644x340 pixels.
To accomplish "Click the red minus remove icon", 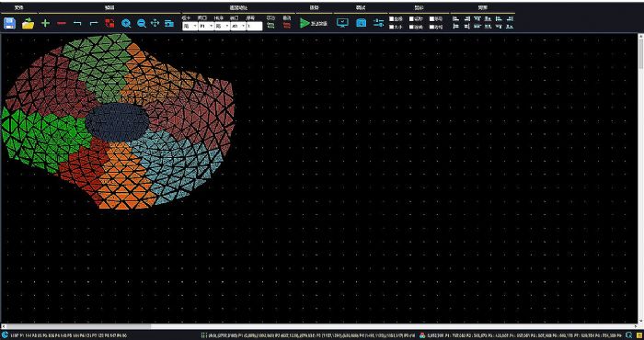I will point(62,23).
